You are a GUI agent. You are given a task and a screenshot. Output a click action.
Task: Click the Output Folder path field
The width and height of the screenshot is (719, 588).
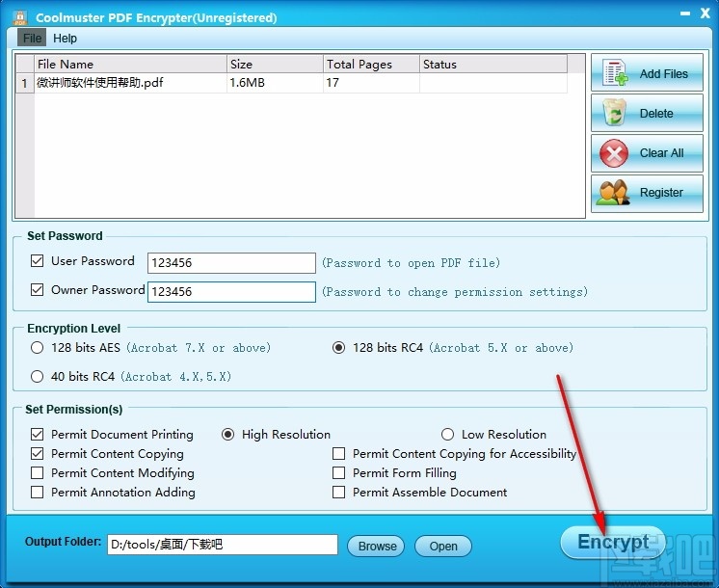[223, 545]
